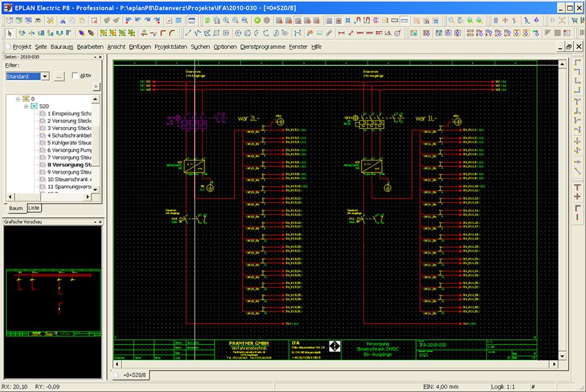Click the red angle connection icon

[x=163, y=33]
